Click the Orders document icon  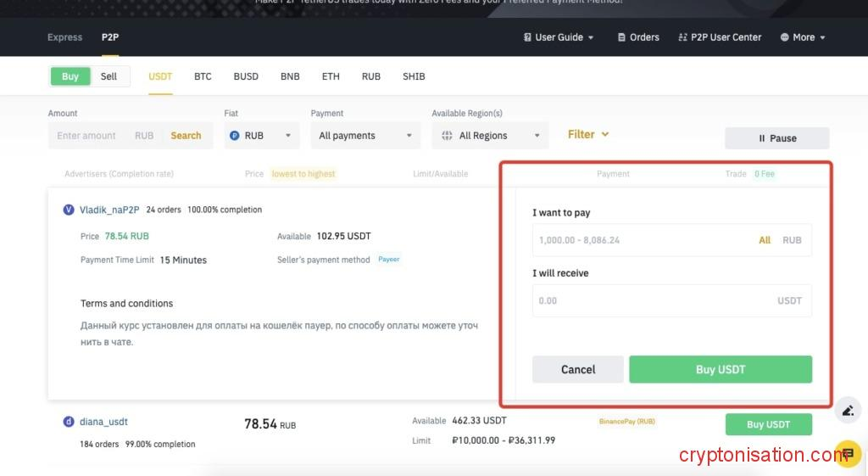(x=621, y=37)
